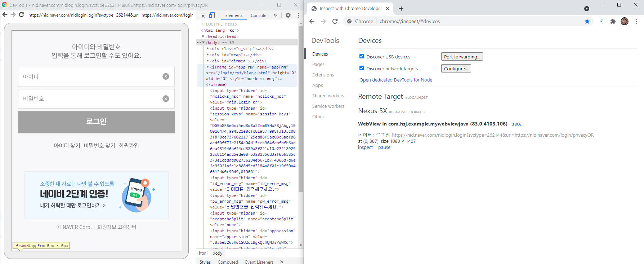Open the Extensions puzzle icon
The height and width of the screenshot is (264, 644).
pyautogui.click(x=613, y=21)
